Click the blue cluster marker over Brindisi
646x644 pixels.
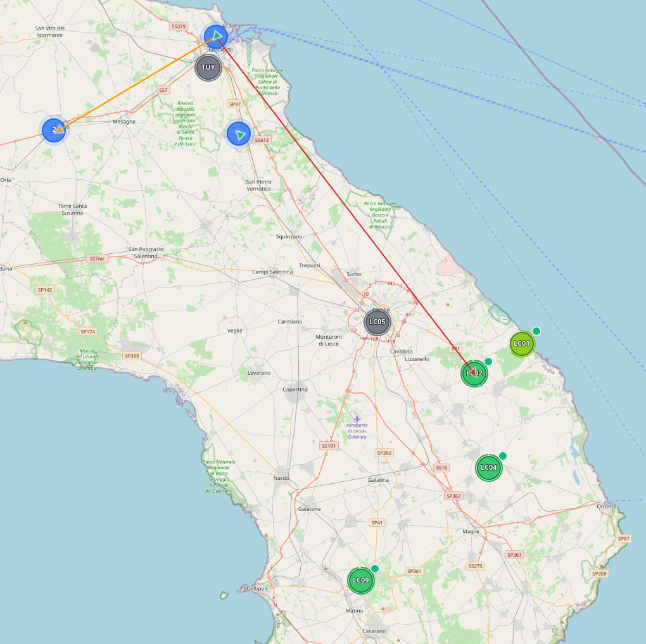pyautogui.click(x=216, y=36)
